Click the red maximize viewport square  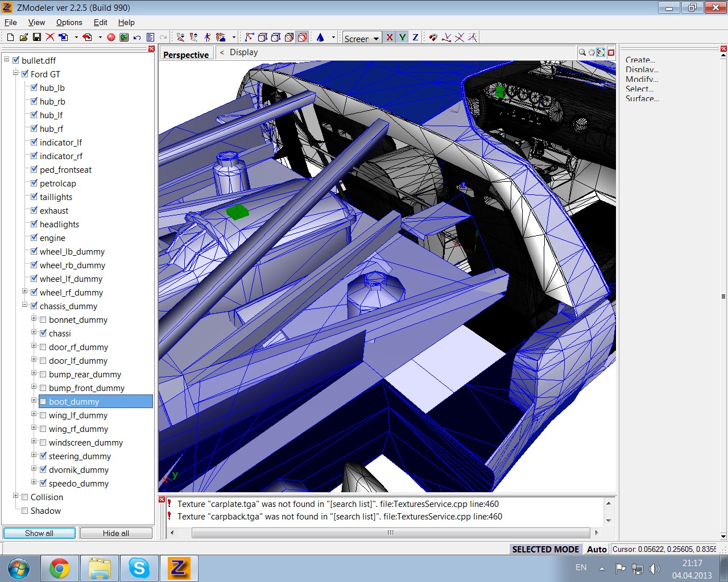click(x=611, y=52)
